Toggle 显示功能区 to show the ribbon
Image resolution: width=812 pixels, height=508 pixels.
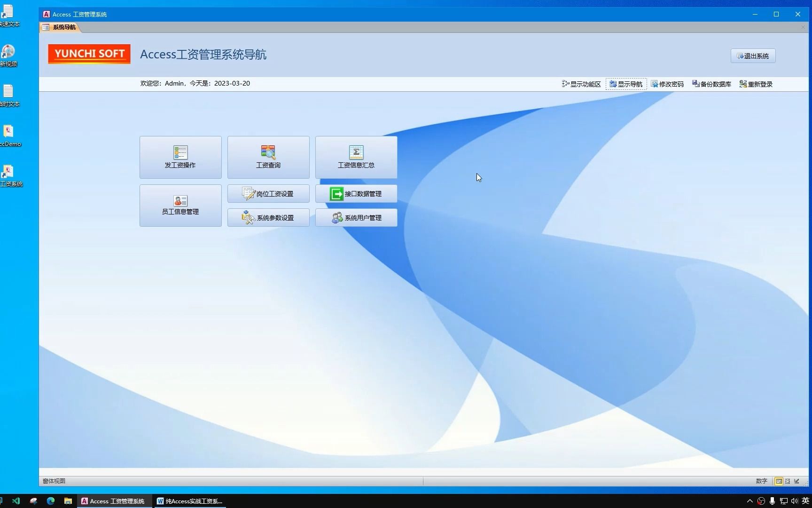pos(581,84)
